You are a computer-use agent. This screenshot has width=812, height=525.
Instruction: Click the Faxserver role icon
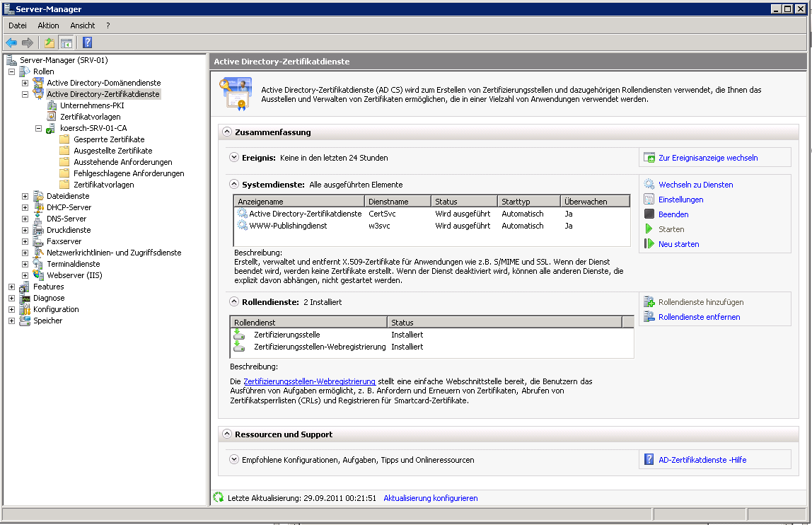pyautogui.click(x=38, y=241)
